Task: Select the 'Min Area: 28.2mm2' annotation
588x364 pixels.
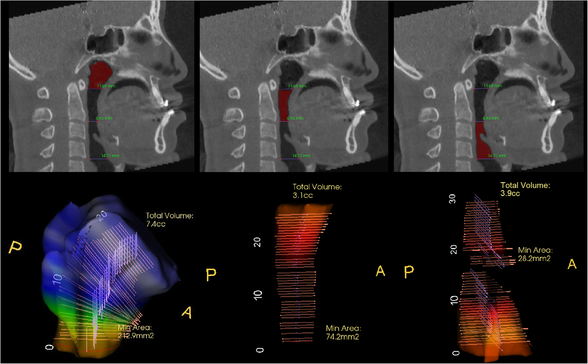Action: coord(535,254)
